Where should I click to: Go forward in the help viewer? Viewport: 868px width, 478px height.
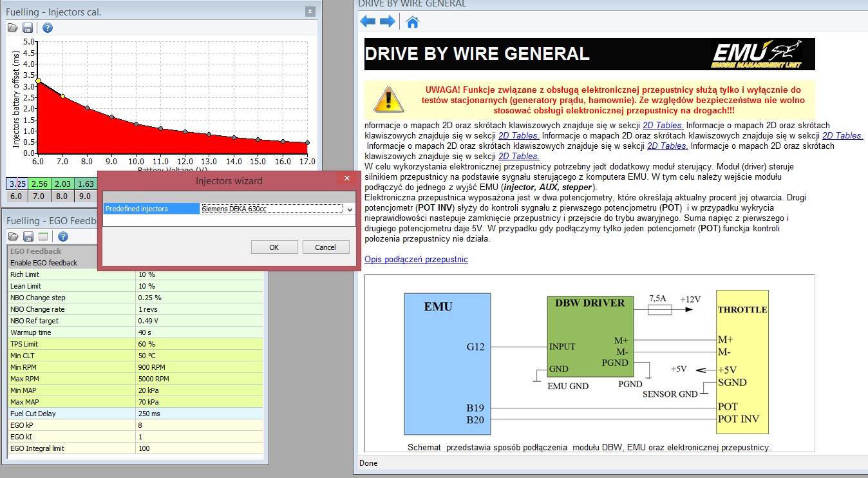[x=388, y=22]
